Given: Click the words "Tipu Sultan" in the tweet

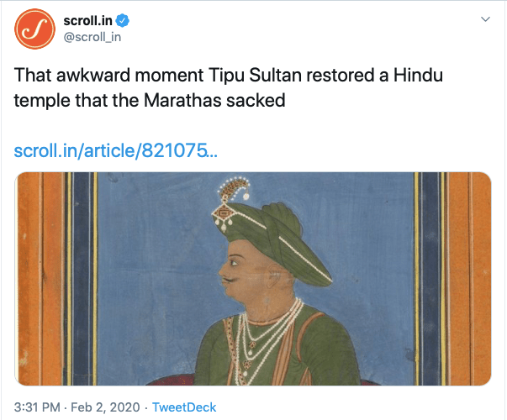Looking at the screenshot, I should click(249, 76).
